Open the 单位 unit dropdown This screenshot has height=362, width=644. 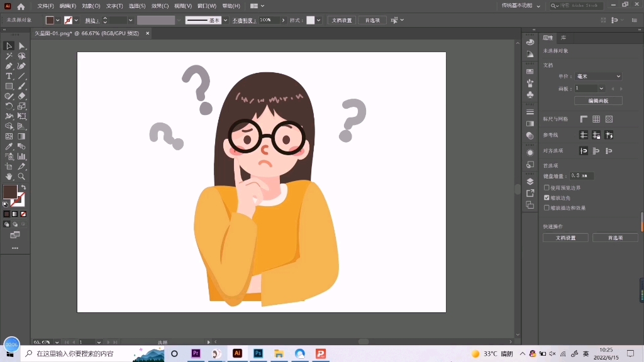pyautogui.click(x=598, y=75)
